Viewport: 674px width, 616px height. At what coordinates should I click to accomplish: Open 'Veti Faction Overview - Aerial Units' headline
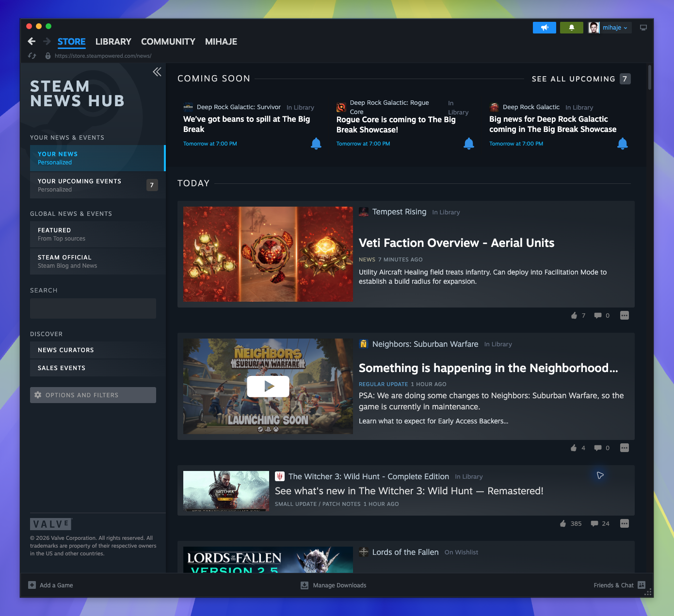point(456,243)
